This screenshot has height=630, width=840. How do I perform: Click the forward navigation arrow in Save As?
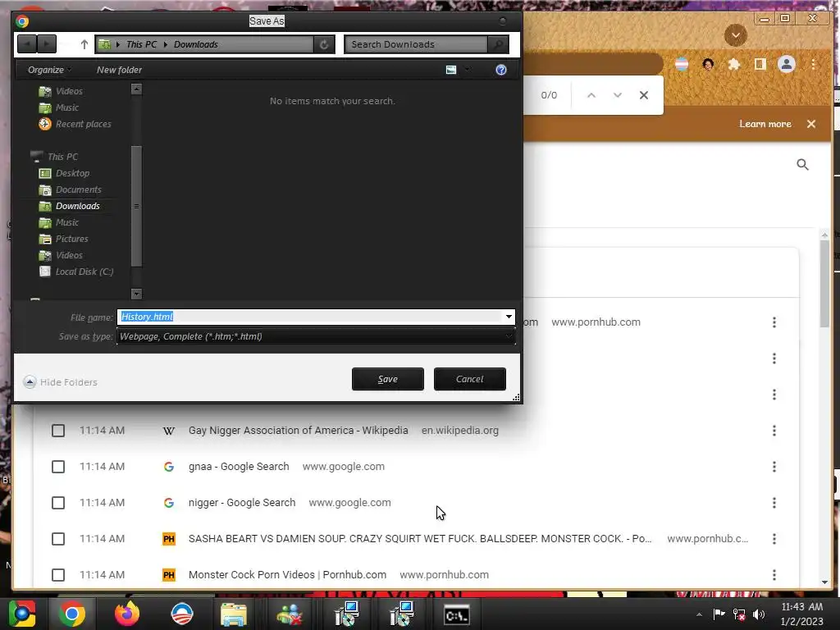[47, 44]
